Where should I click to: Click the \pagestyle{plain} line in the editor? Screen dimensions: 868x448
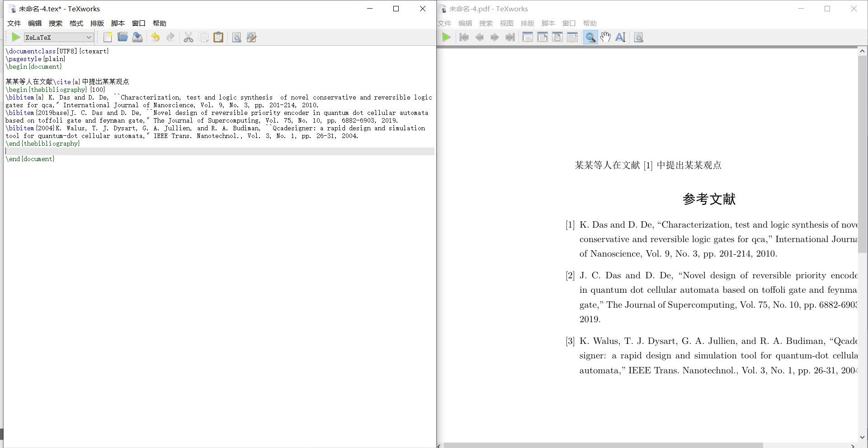36,59
